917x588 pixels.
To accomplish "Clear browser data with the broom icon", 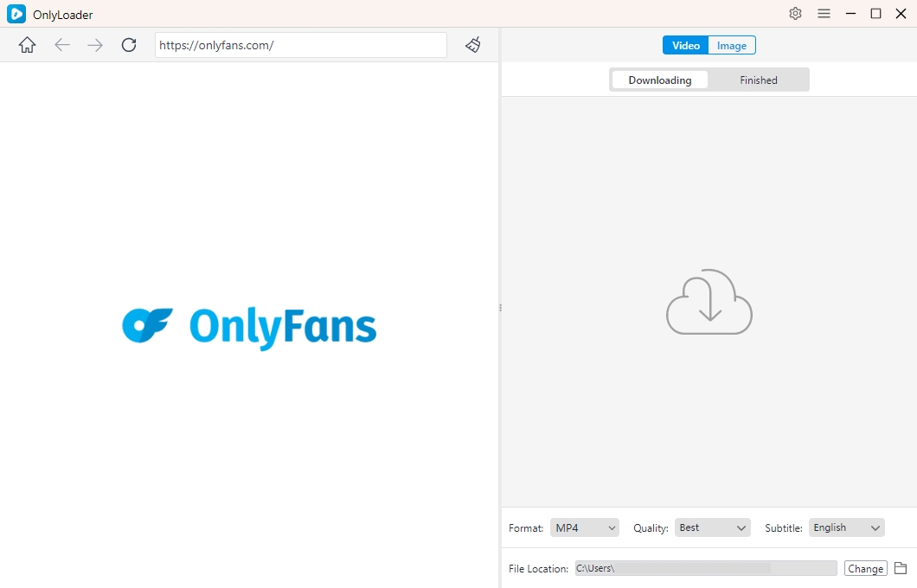I will (x=473, y=45).
